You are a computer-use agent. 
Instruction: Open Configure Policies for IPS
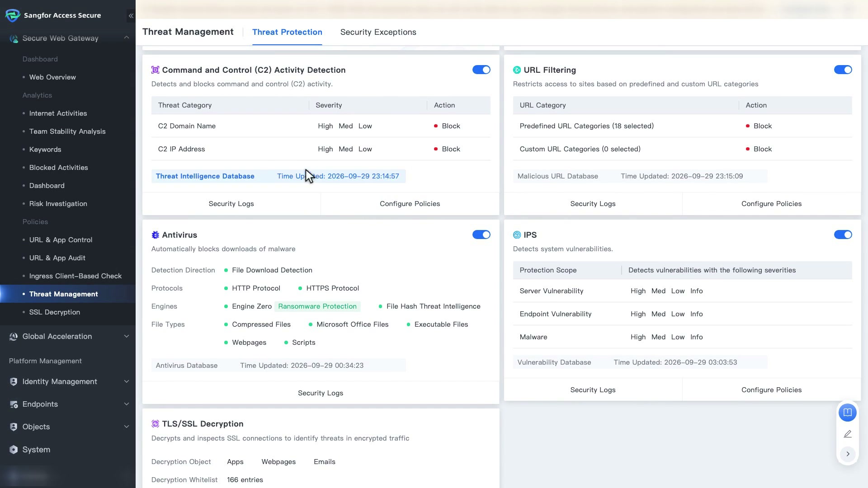772,390
